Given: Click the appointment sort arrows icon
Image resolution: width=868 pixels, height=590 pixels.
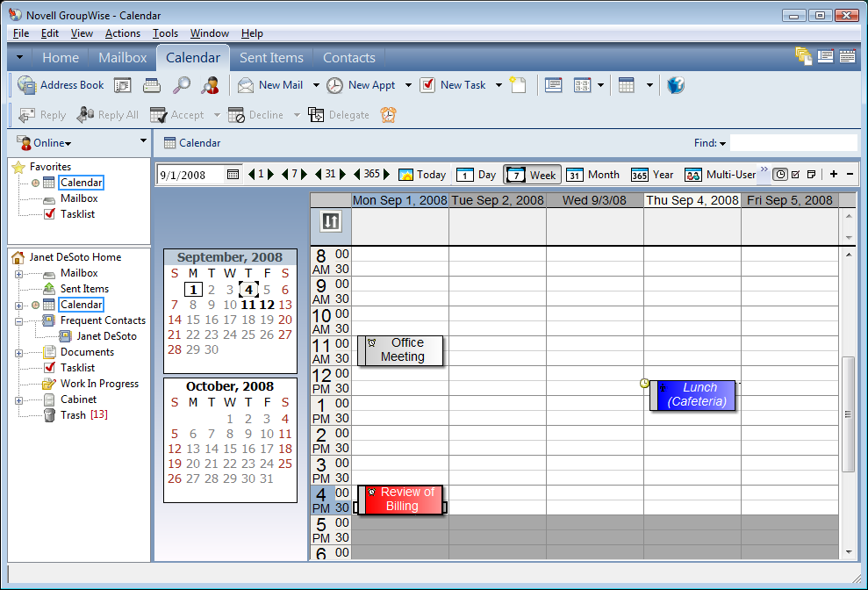Looking at the screenshot, I should [x=331, y=221].
